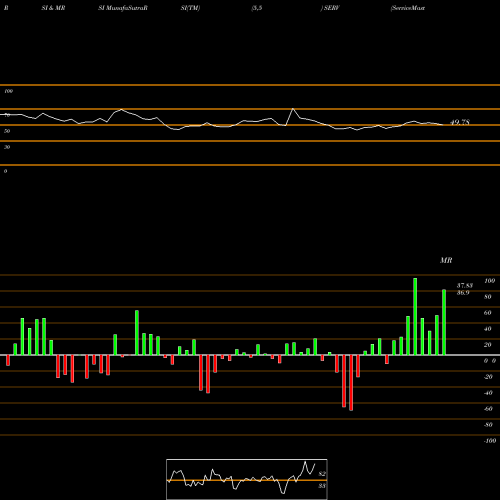
Task: Click the '36.9' value beside last bar
Action: point(463,293)
